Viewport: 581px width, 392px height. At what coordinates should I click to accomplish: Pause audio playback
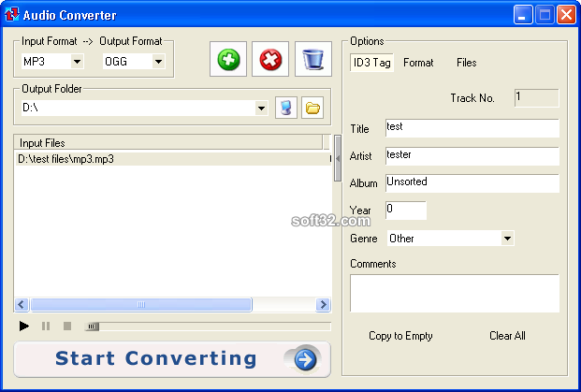[46, 327]
